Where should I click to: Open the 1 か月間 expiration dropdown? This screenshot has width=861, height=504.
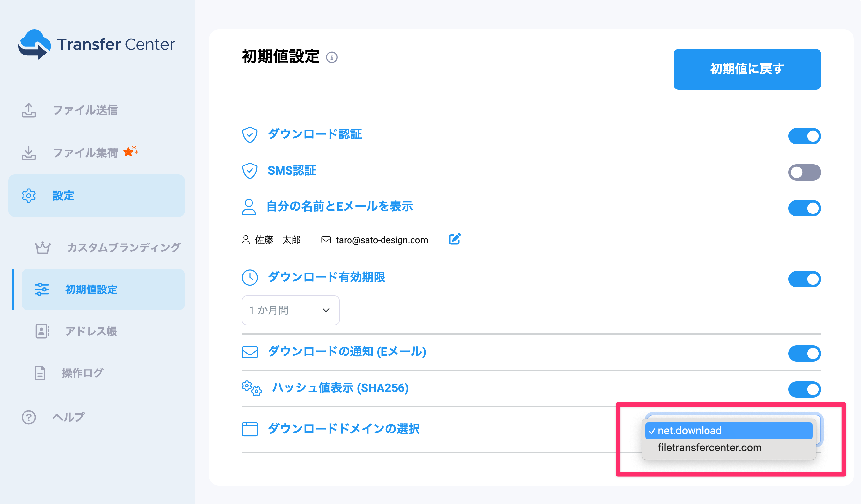tap(290, 310)
